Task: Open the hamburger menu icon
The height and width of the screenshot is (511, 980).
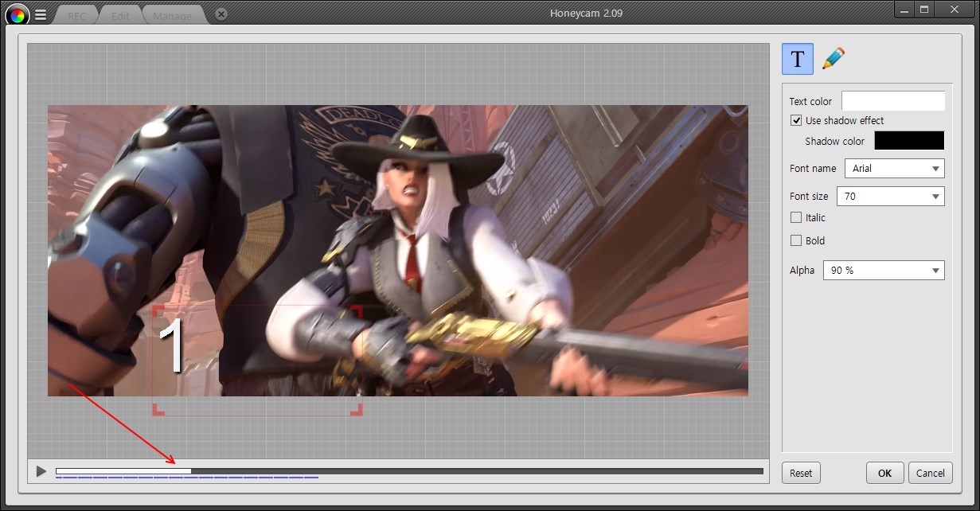Action: 41,14
